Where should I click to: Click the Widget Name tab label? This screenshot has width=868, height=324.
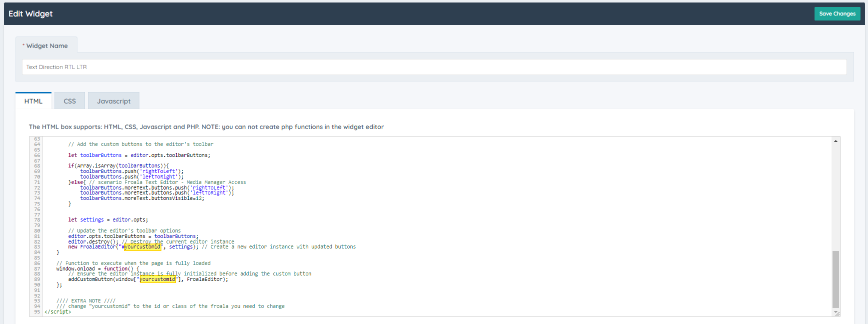[x=46, y=45]
